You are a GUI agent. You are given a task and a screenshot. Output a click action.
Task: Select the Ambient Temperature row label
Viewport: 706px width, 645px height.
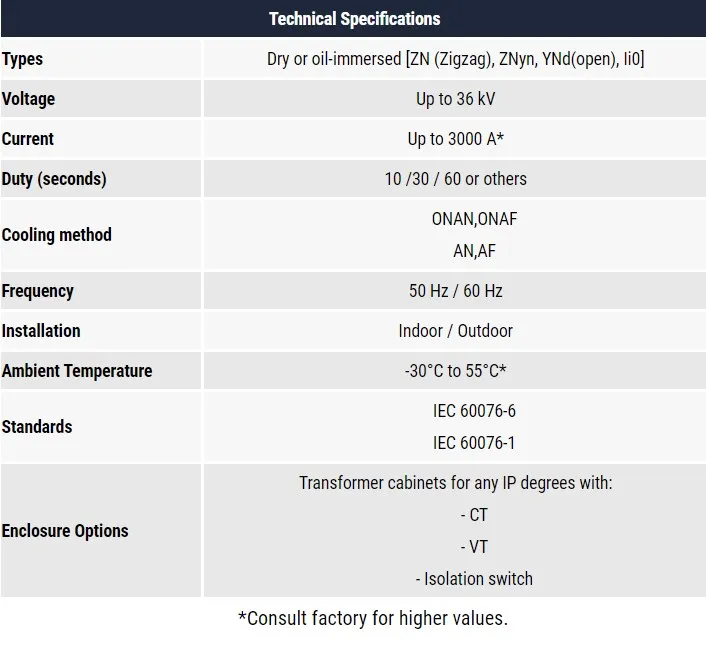[77, 371]
